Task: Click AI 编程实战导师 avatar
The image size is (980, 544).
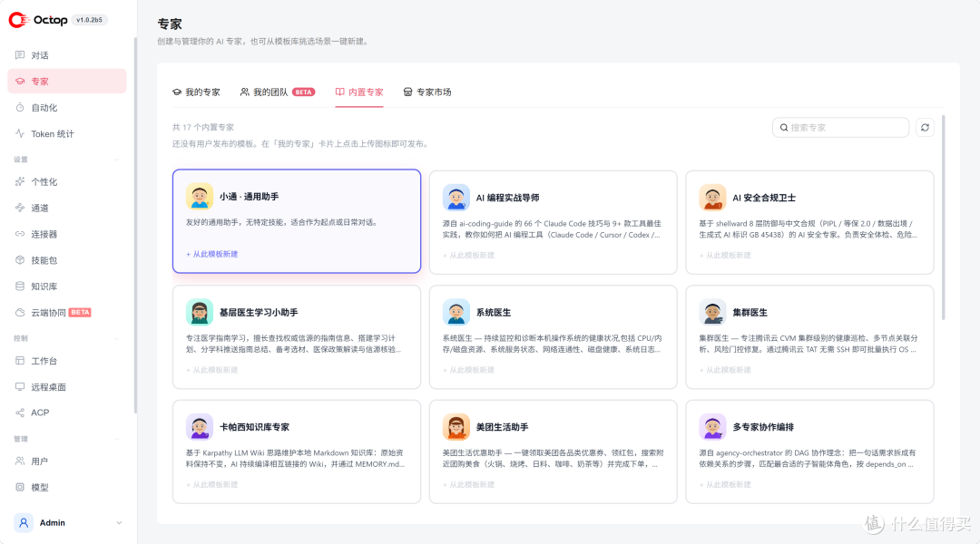Action: [456, 198]
